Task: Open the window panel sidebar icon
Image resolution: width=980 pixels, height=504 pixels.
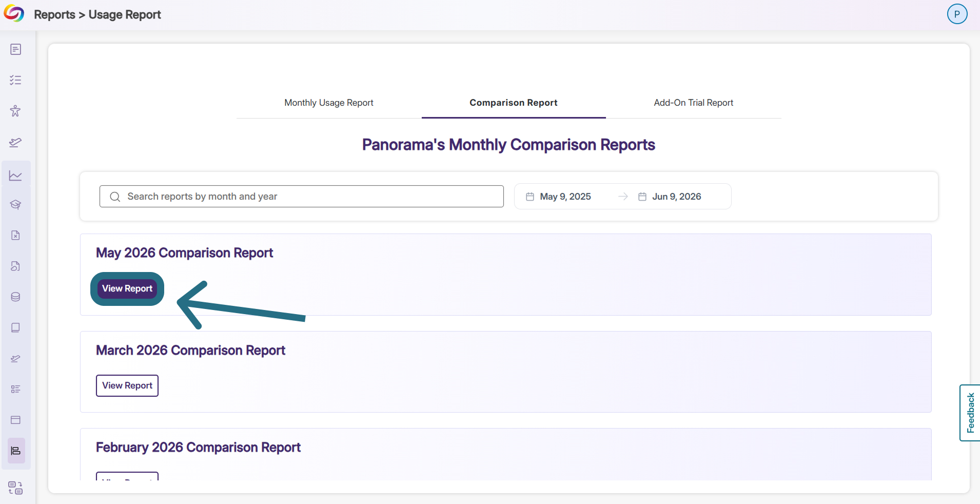Action: 16,420
